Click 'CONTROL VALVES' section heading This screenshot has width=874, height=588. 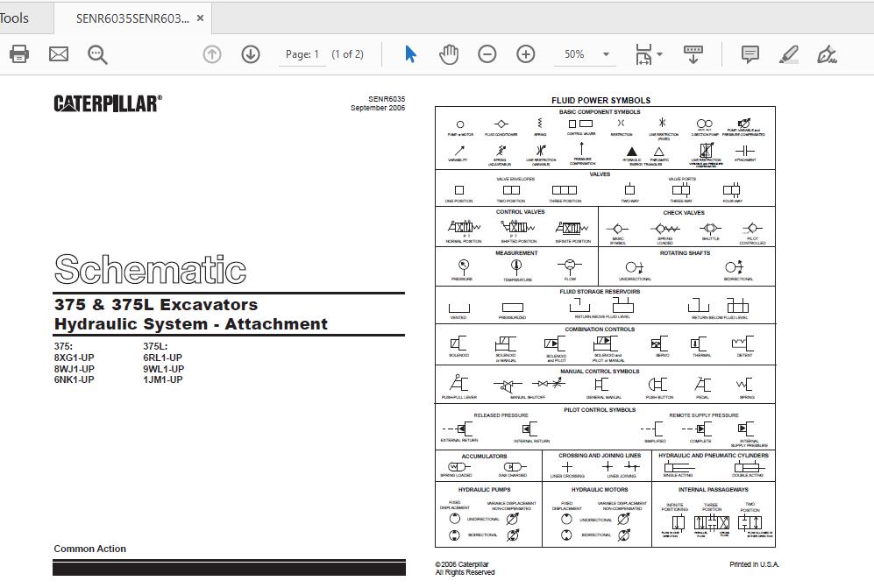(x=521, y=212)
